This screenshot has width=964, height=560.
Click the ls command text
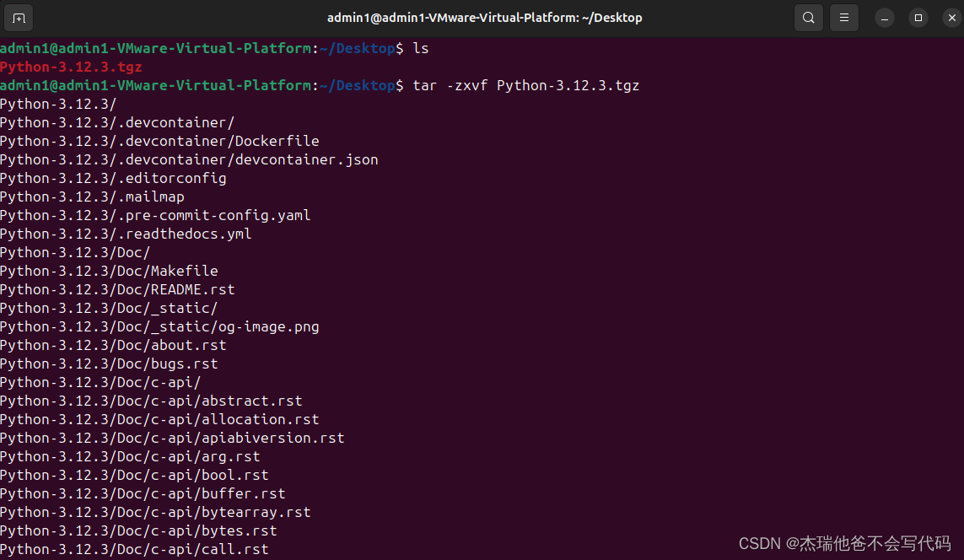pos(422,48)
